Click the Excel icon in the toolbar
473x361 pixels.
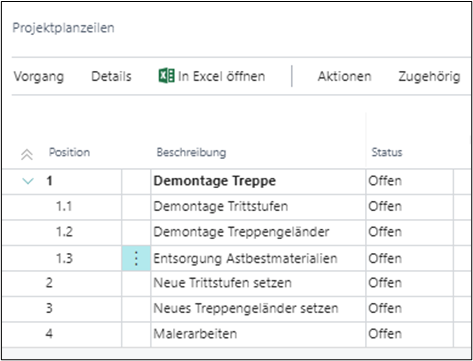(x=166, y=76)
